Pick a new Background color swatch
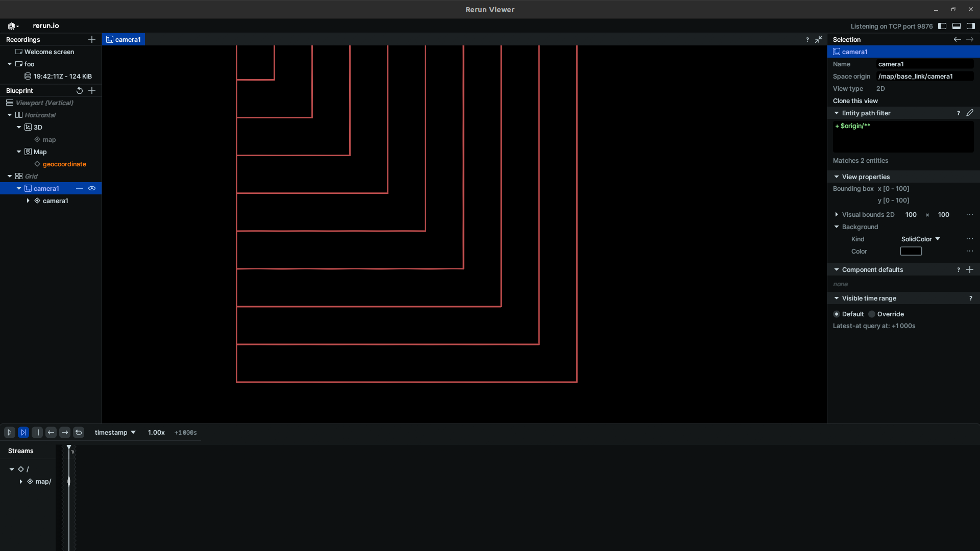Image resolution: width=980 pixels, height=551 pixels. click(x=911, y=251)
